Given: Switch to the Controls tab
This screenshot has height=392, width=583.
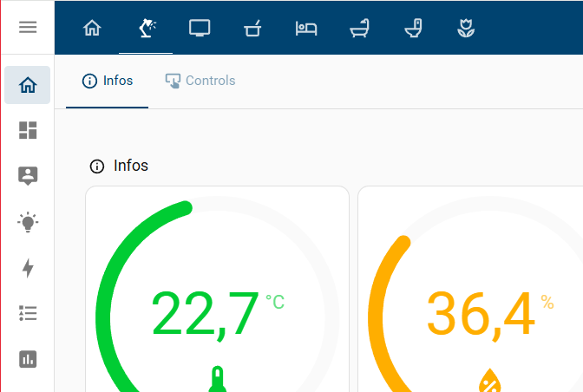Looking at the screenshot, I should point(200,81).
